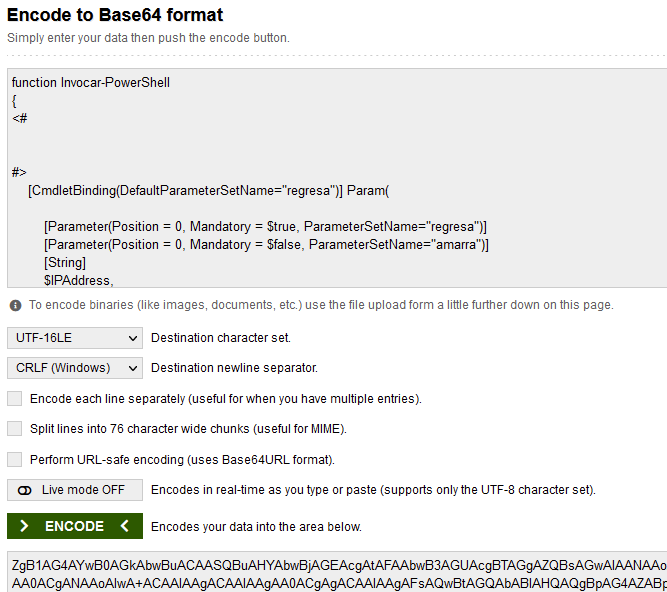
Task: Enable Encode each line separately checkbox
Action: pos(14,398)
